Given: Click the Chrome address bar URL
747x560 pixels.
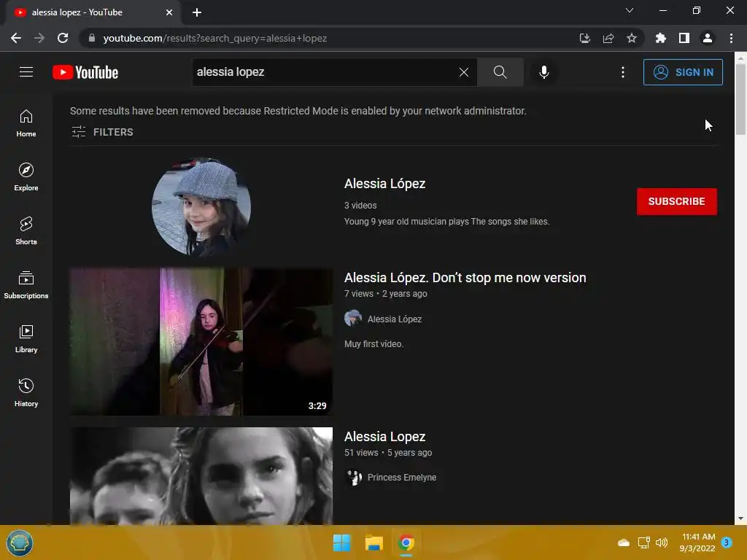Looking at the screenshot, I should pyautogui.click(x=215, y=38).
